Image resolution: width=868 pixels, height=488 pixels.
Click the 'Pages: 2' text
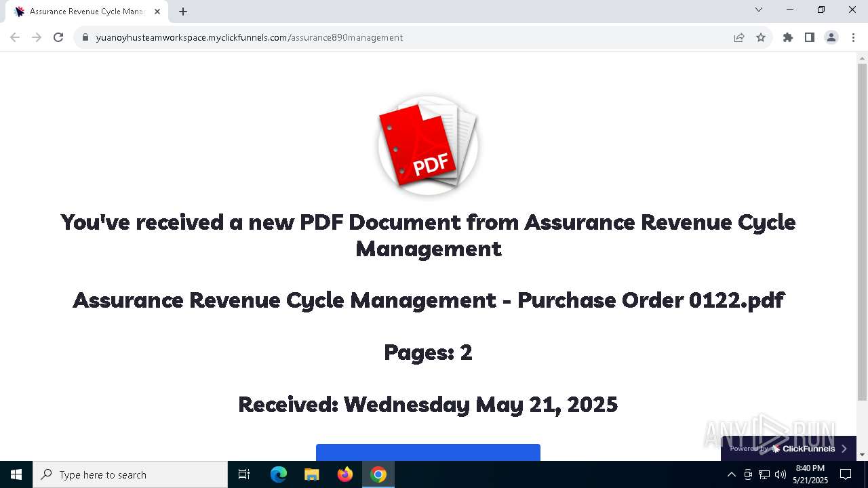point(428,352)
